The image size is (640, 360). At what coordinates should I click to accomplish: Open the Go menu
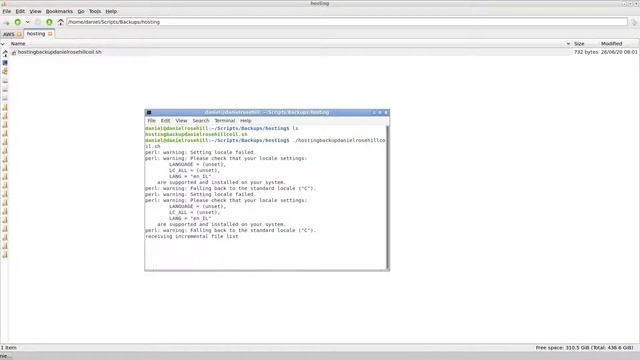(x=81, y=11)
